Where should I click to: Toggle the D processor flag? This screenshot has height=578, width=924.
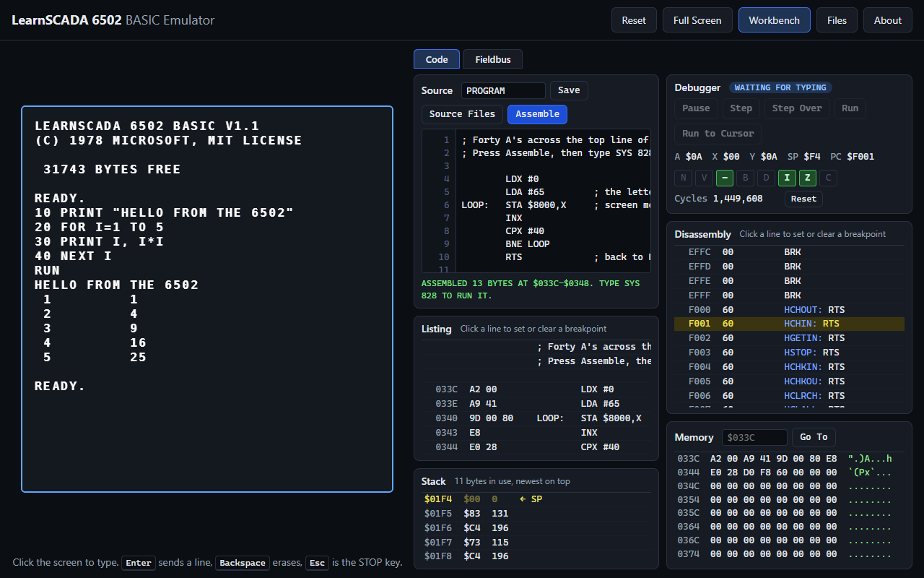(767, 178)
